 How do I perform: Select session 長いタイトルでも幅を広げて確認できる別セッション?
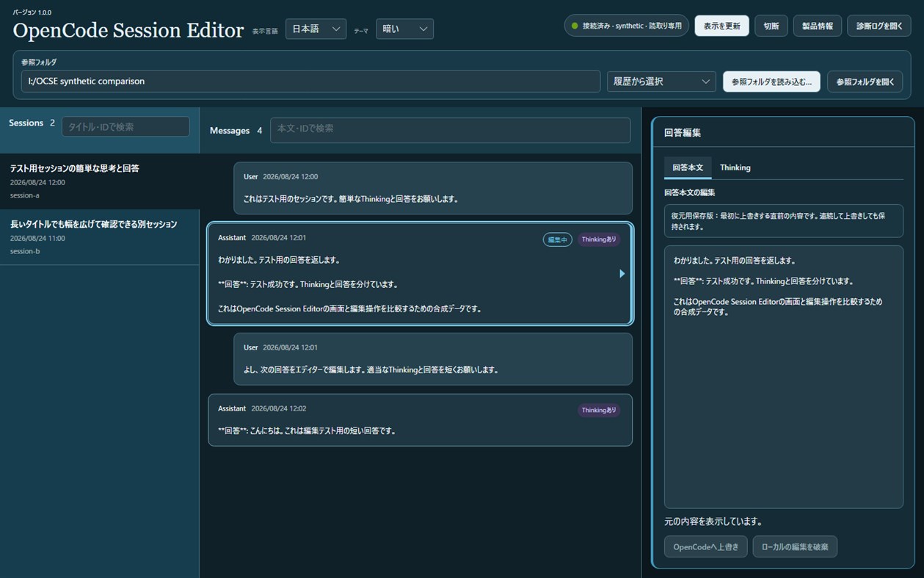pos(99,237)
